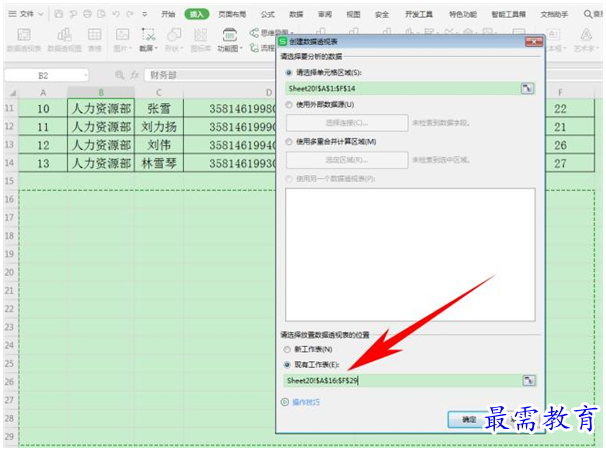Select 新工作表(N) radio button
Image resolution: width=606 pixels, height=450 pixels.
287,349
